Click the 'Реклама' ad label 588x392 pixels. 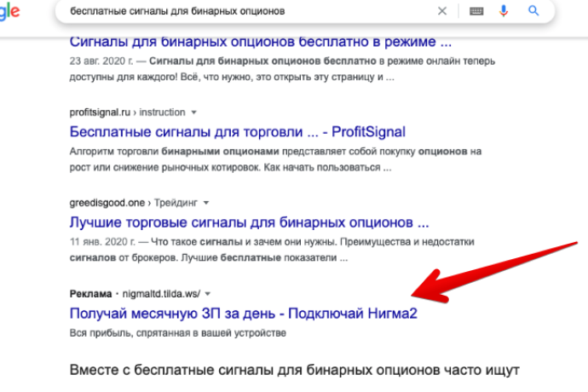pos(90,294)
